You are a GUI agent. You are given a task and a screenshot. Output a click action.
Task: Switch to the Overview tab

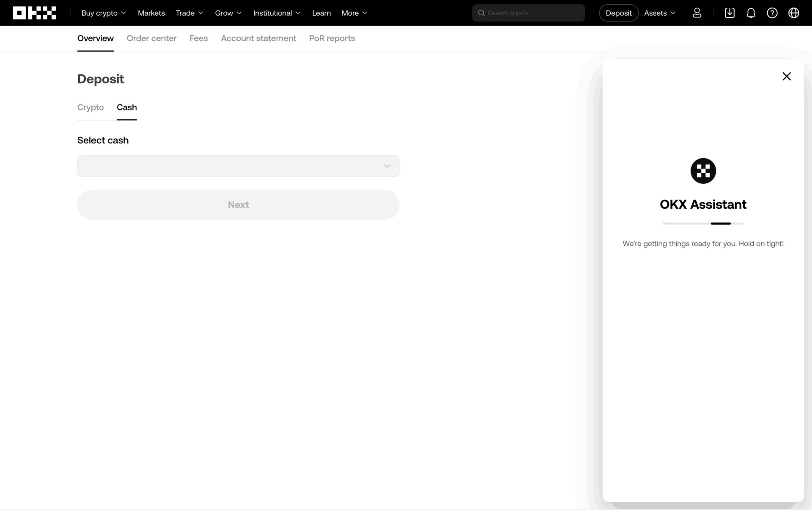pos(95,38)
